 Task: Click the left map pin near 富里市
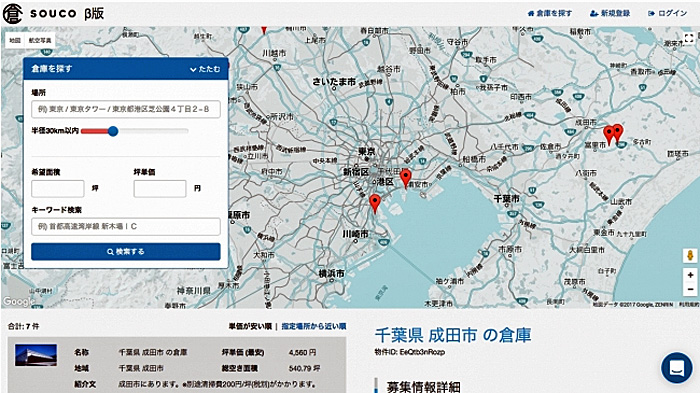(x=608, y=135)
